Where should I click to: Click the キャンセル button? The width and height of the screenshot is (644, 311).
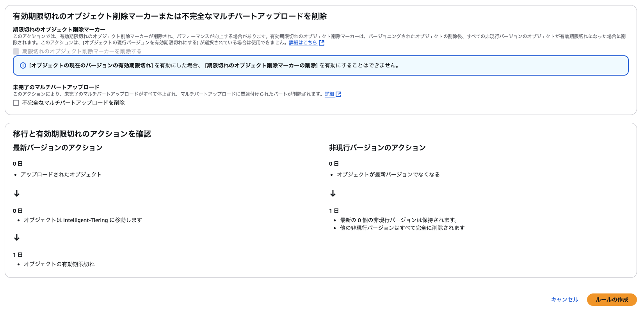point(564,300)
